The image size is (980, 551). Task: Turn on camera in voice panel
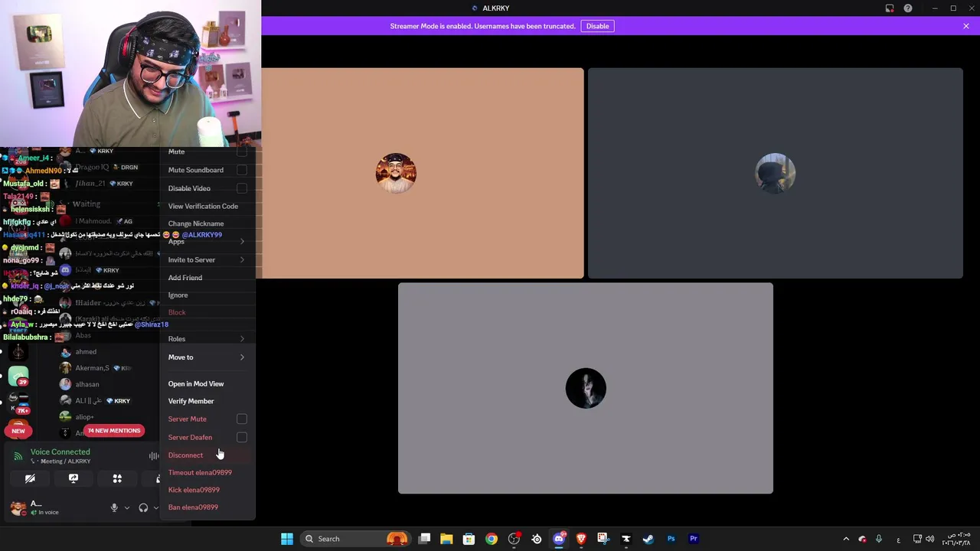[30, 478]
